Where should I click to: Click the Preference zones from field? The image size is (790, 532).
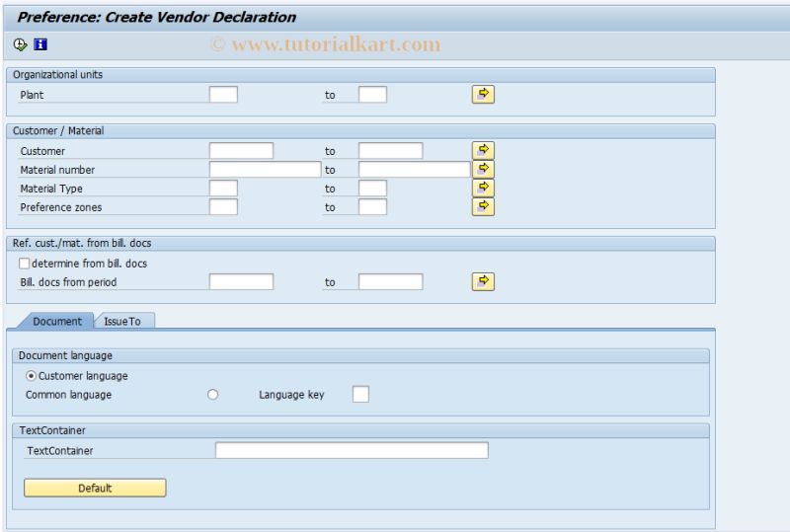click(223, 206)
